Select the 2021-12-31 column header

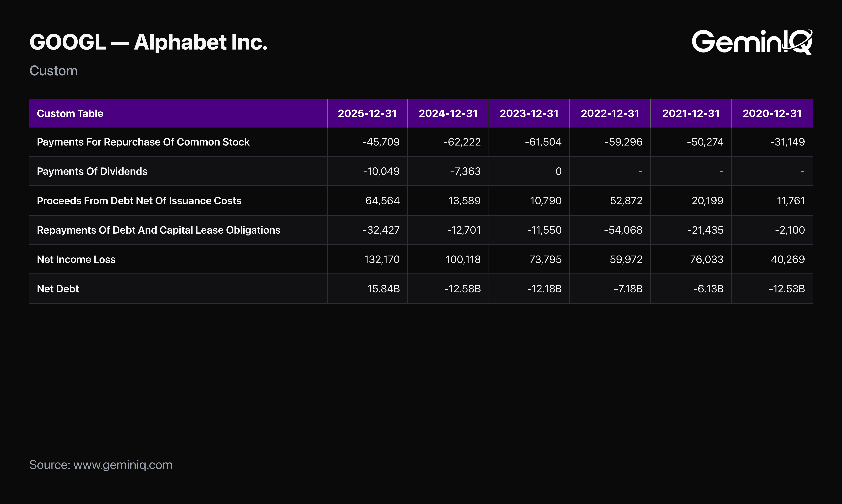[691, 113]
